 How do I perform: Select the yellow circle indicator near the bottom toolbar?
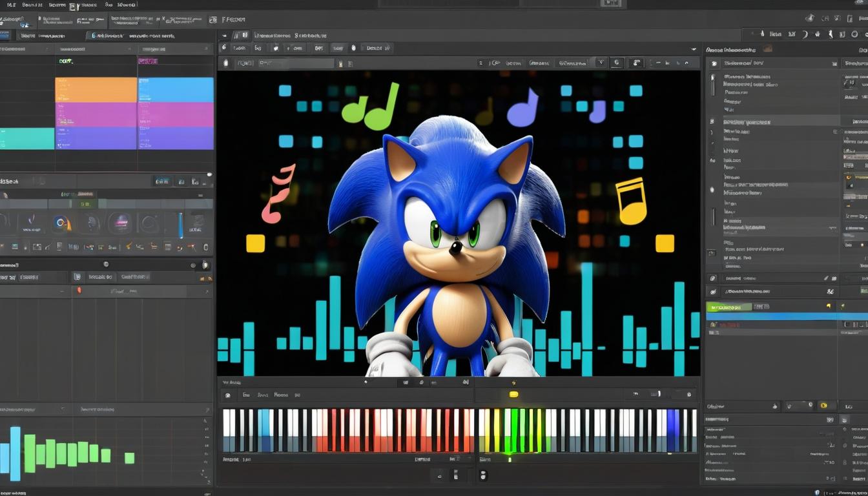(513, 393)
